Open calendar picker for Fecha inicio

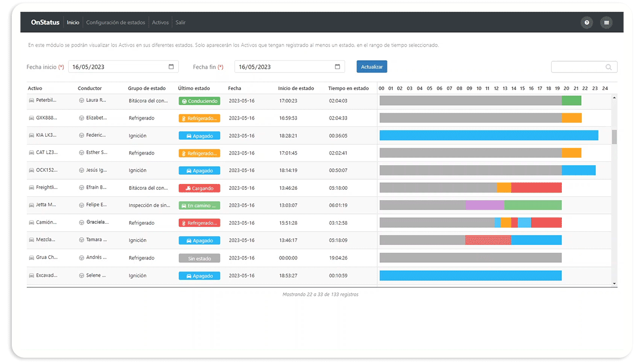[x=171, y=67]
